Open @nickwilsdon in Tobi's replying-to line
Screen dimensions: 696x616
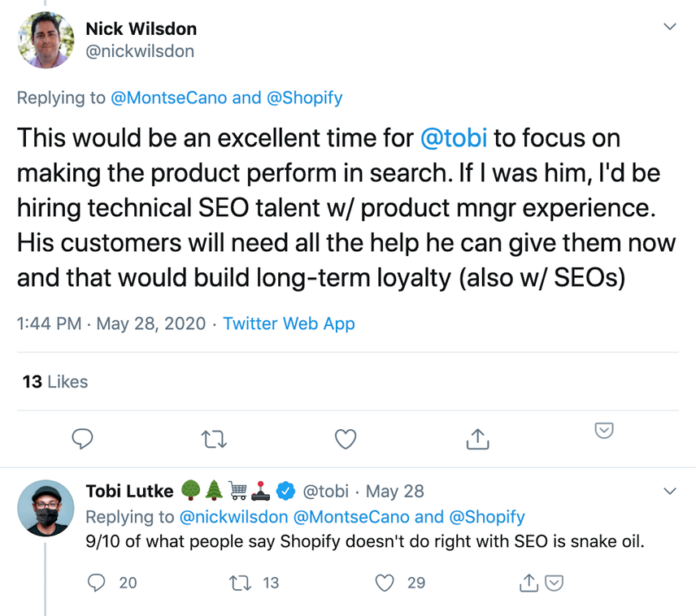tap(234, 517)
